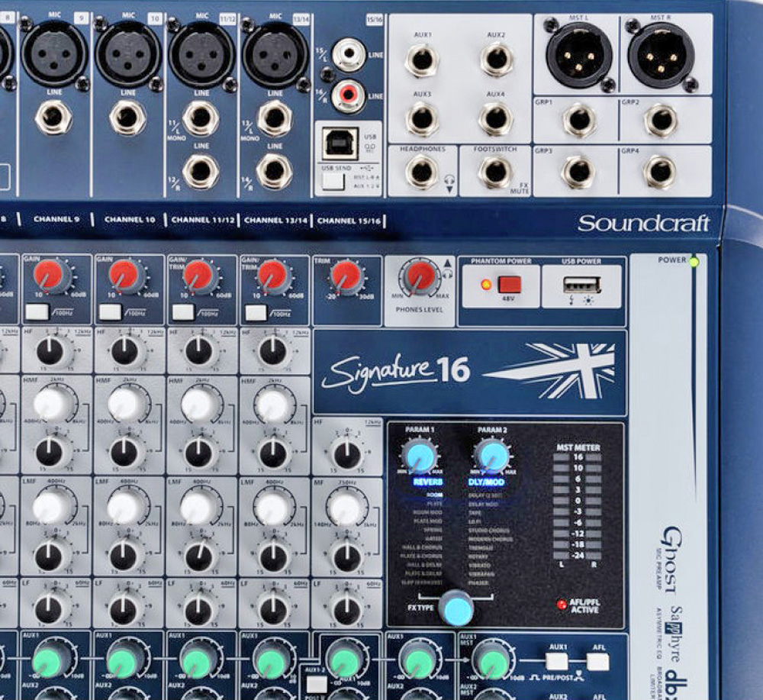Adjust Channel 11/12 GAIN/TRIM knob
This screenshot has width=763, height=700.
198,276
